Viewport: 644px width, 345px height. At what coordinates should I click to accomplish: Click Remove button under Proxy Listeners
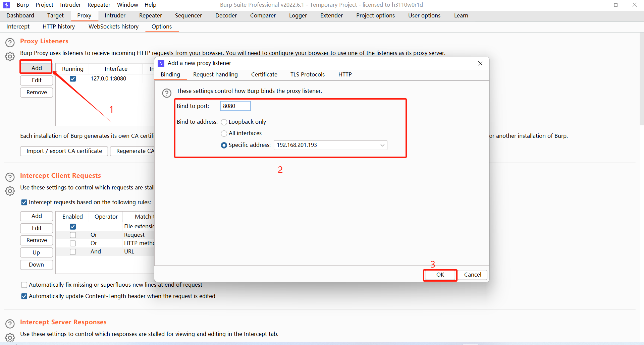[37, 92]
